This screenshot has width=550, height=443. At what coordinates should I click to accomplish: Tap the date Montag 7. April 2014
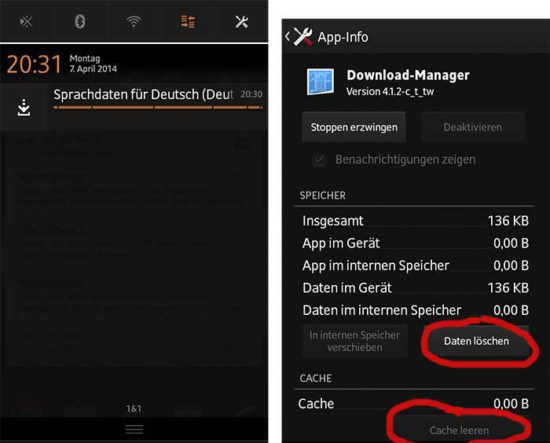tap(93, 63)
